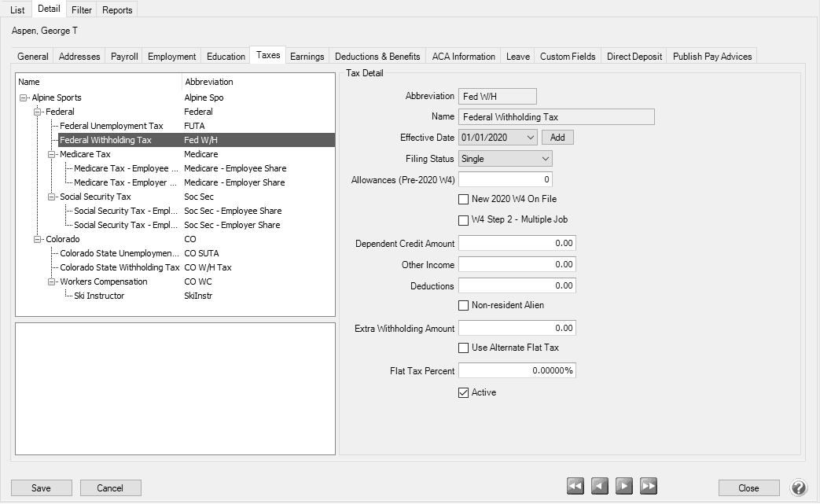
Task: Open the Reports tab
Action: tap(117, 10)
